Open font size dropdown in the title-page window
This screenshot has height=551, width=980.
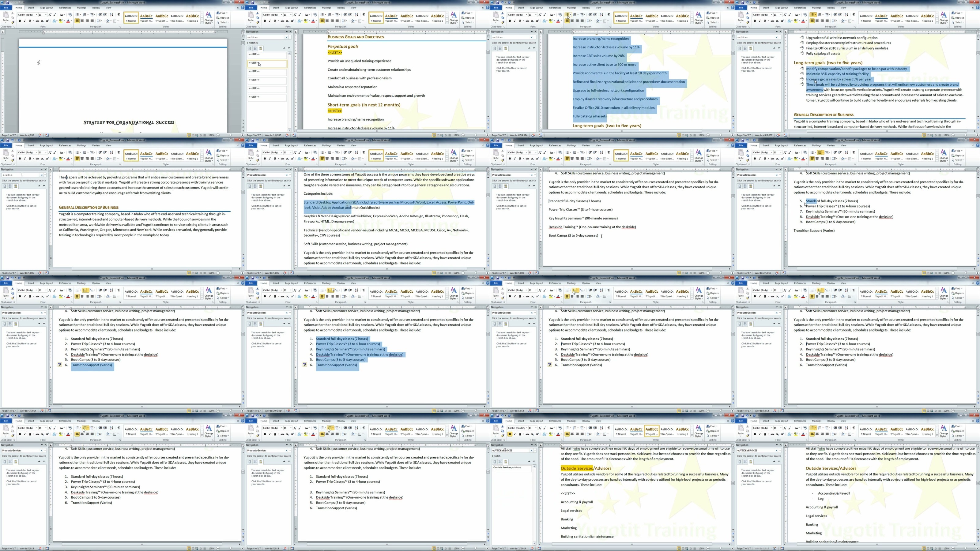click(46, 15)
